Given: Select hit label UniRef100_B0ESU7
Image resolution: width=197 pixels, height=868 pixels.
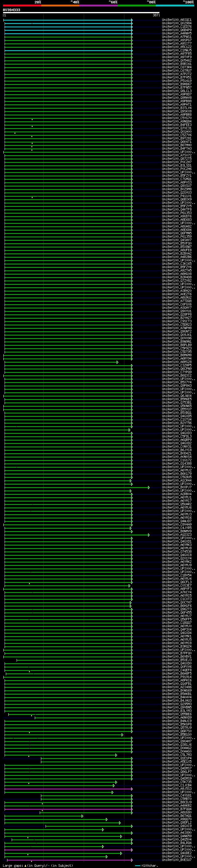Looking at the screenshot, I should pos(177,860).
